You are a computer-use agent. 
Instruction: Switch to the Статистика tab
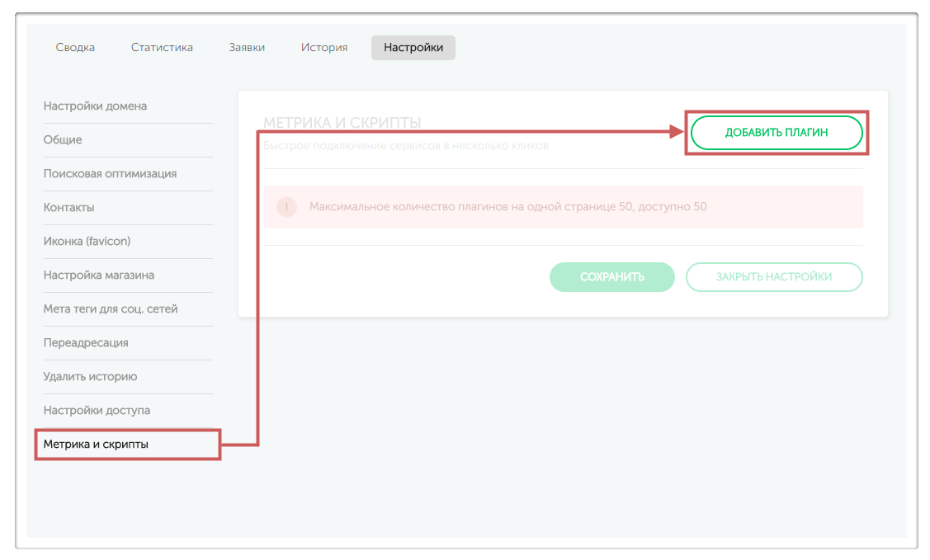(162, 48)
